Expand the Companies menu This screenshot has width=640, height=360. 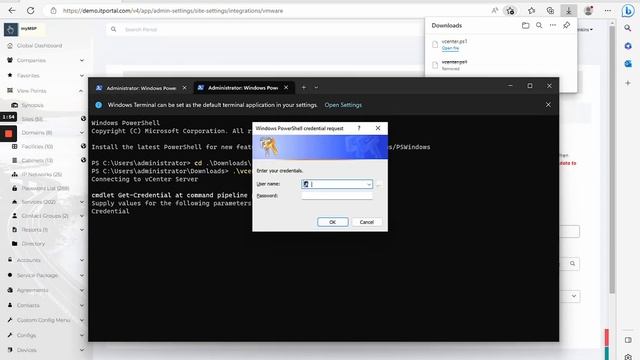[x=82, y=60]
